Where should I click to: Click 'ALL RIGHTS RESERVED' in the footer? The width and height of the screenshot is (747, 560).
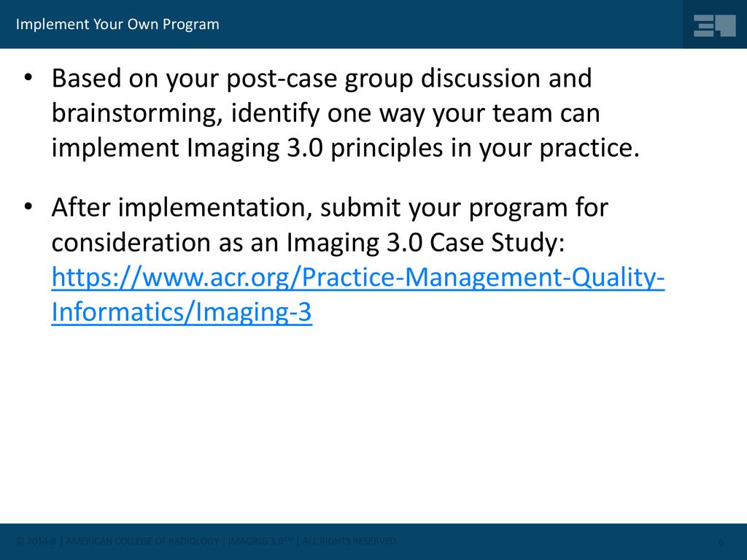(x=350, y=541)
